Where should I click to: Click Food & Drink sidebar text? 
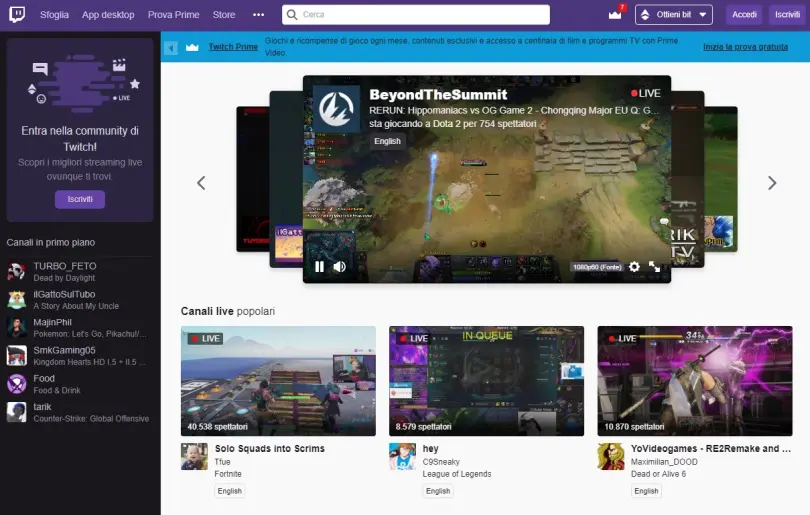(x=57, y=391)
